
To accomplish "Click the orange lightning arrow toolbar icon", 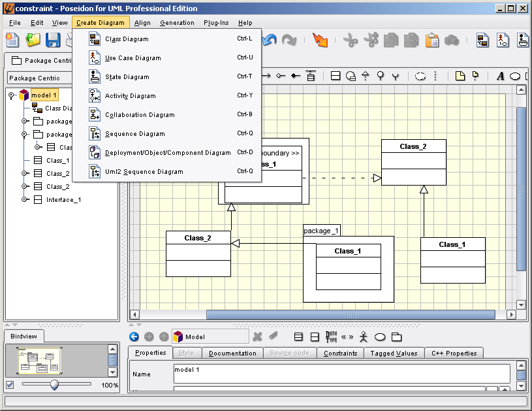I will (320, 40).
